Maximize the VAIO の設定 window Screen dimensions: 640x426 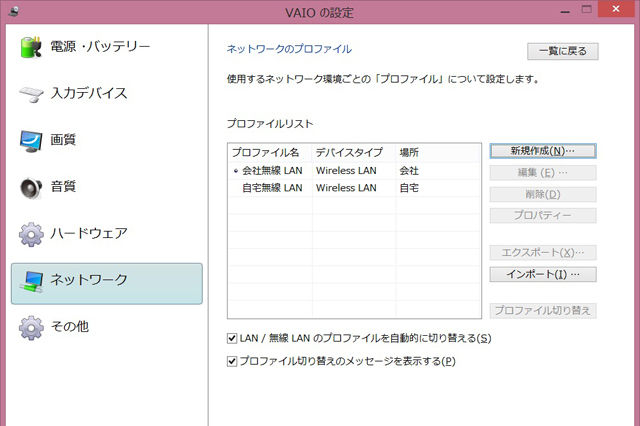[587, 10]
